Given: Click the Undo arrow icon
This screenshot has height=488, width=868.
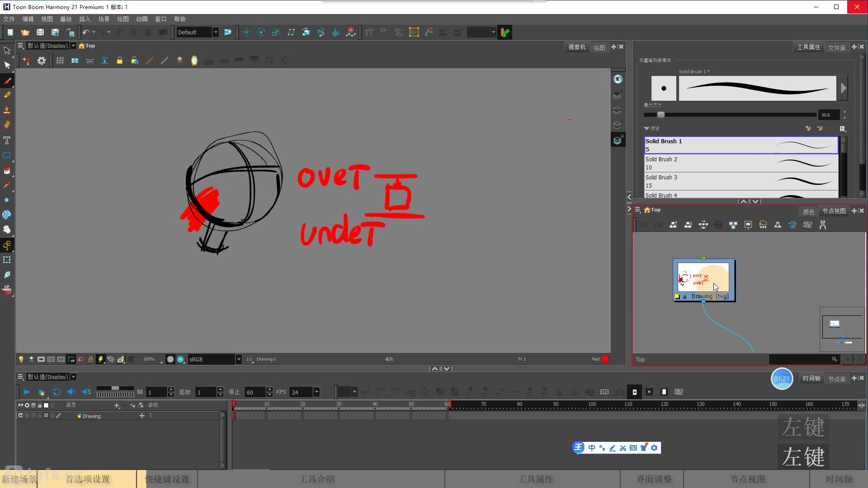Looking at the screenshot, I should 86,32.
